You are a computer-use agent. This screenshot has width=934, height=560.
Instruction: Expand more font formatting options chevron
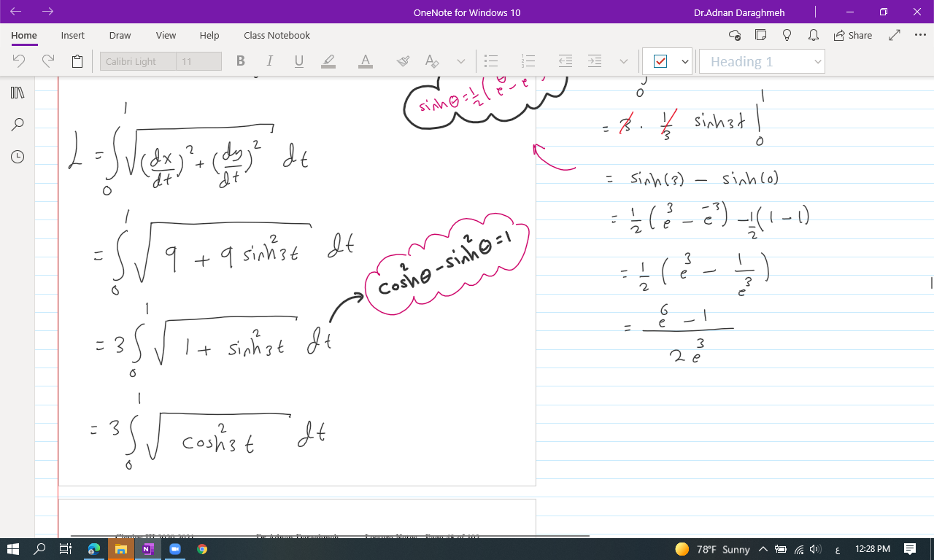click(x=460, y=61)
